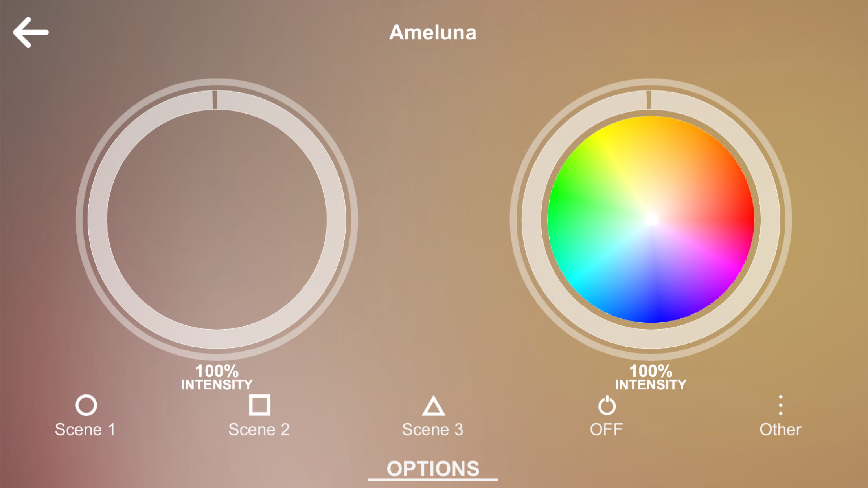Image resolution: width=868 pixels, height=488 pixels.
Task: Click the center of the left white dial
Action: pyautogui.click(x=217, y=219)
